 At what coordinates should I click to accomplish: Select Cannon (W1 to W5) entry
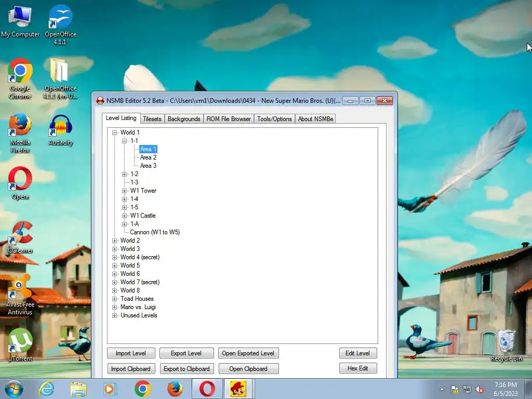point(155,232)
